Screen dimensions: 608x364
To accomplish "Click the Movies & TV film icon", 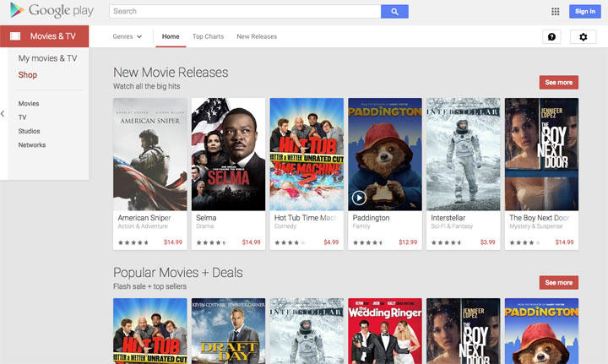I will pos(15,37).
